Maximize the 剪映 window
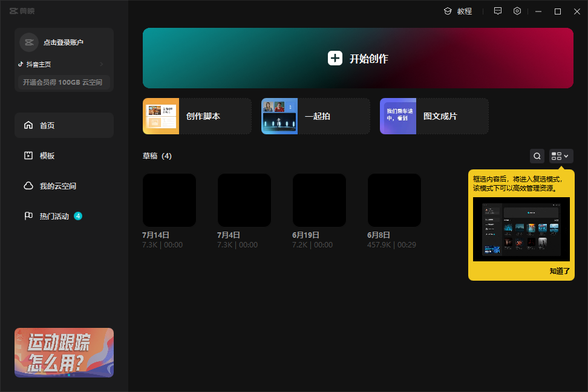Screen dimensions: 588x392 pos(558,11)
